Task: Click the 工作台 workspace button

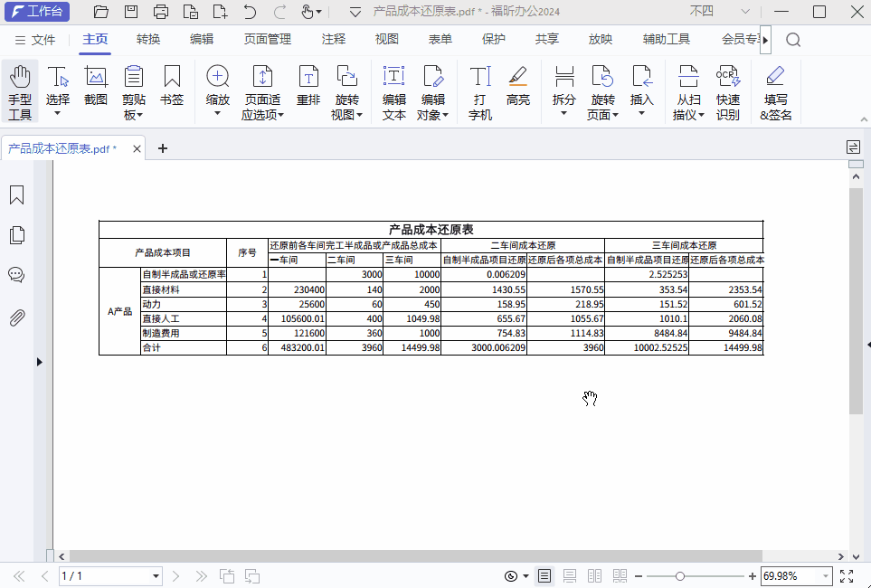Action: (x=38, y=12)
